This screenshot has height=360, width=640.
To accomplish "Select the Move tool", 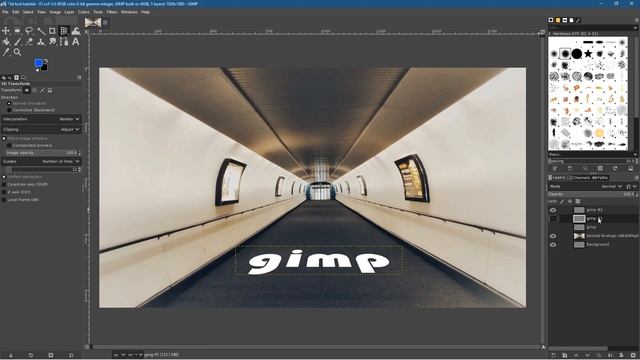I will (x=6, y=31).
